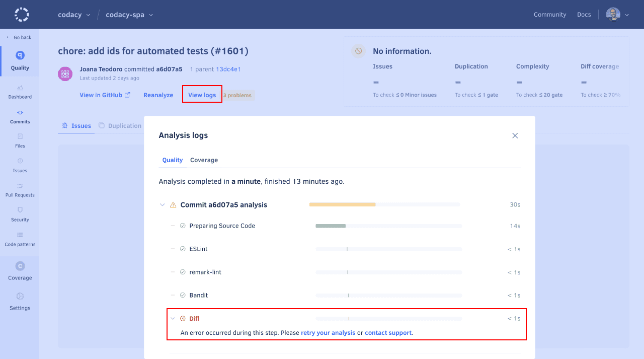Close the Analysis logs dialog
Image resolution: width=644 pixels, height=359 pixels.
pyautogui.click(x=515, y=135)
